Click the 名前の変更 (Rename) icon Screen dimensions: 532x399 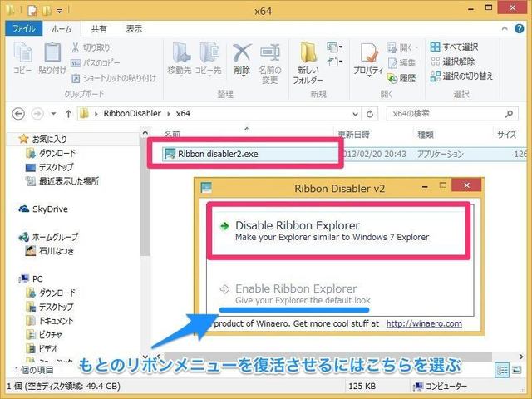269,60
